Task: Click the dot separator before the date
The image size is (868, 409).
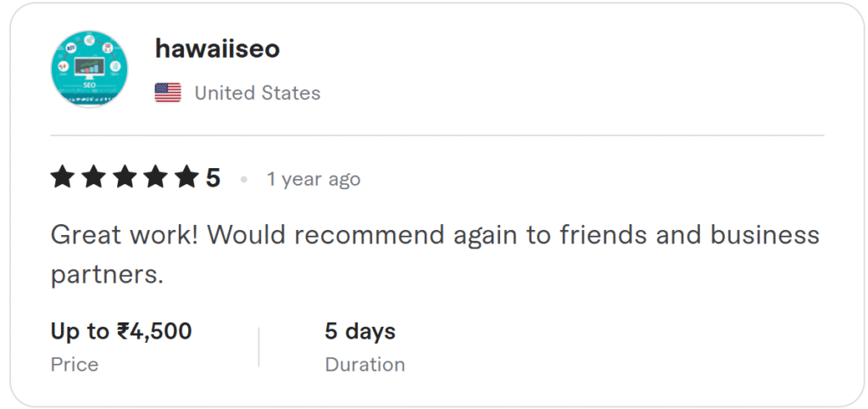Action: (x=244, y=180)
